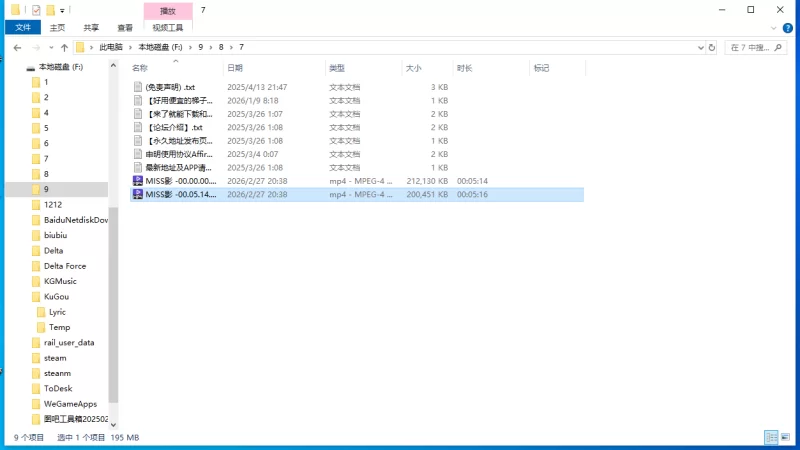
Task: Sort files by 类型 column
Action: (x=337, y=68)
